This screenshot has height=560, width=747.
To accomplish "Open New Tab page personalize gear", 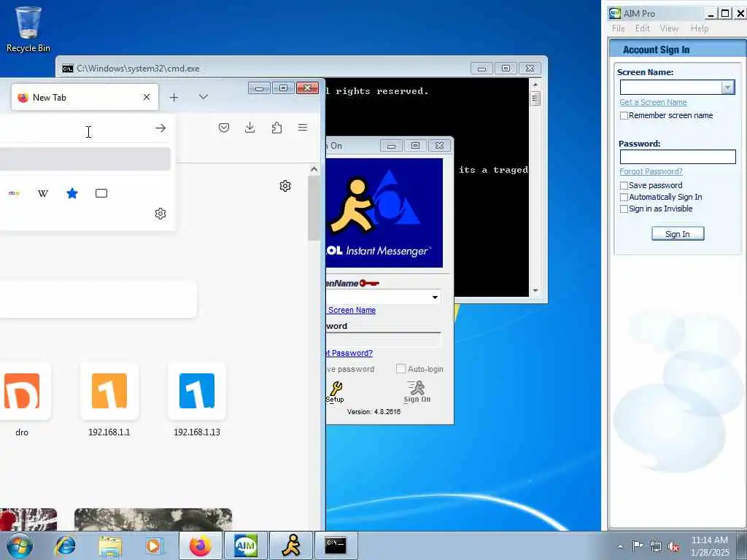I will point(285,186).
